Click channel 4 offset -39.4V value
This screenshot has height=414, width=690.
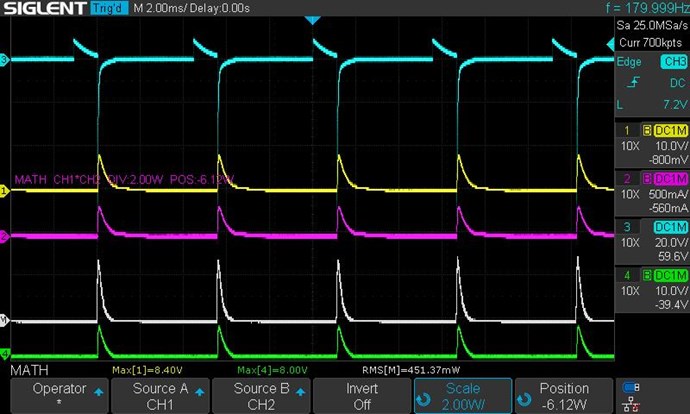pyautogui.click(x=671, y=305)
